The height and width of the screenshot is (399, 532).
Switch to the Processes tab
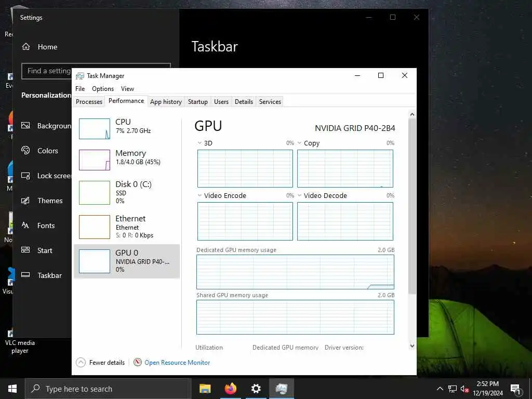coord(89,101)
